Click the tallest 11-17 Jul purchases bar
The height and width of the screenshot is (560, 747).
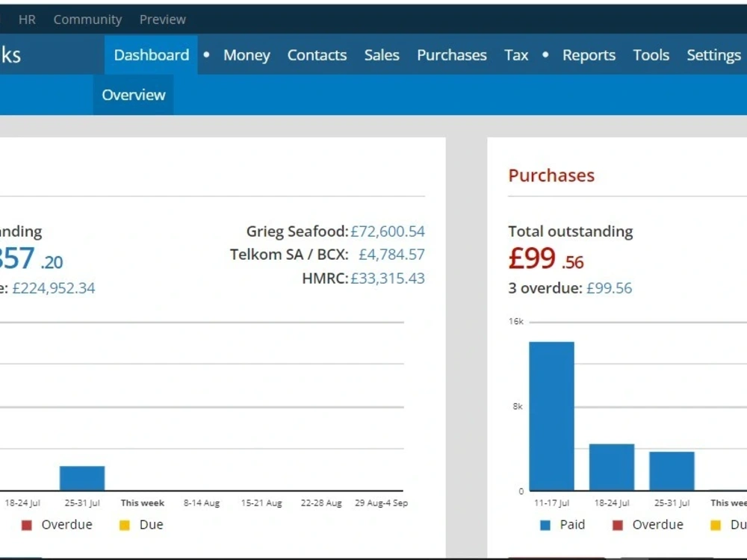551,416
